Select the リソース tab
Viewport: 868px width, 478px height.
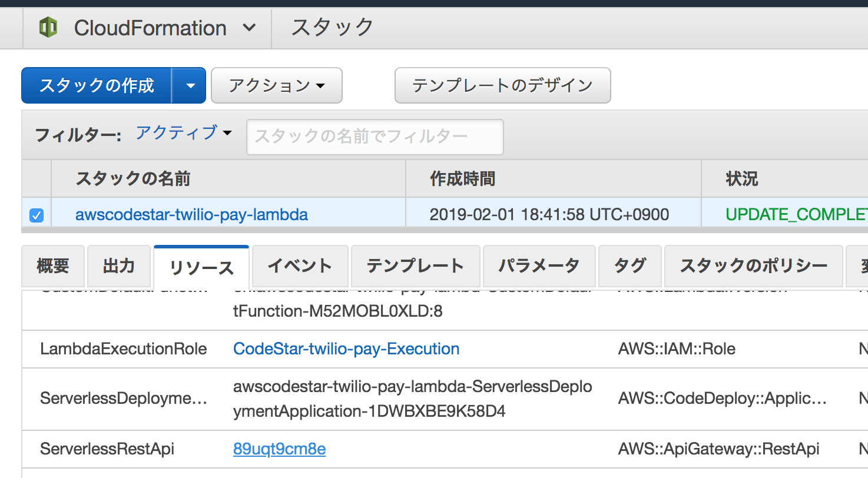tap(201, 268)
